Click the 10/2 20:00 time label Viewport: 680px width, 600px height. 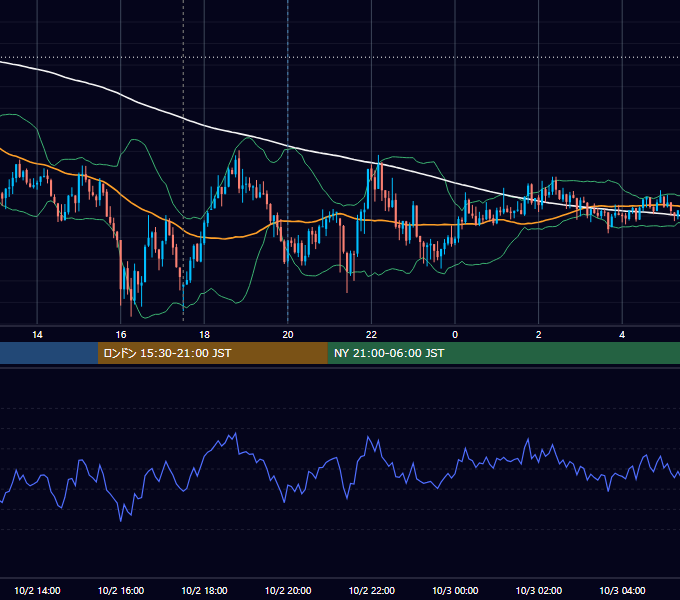[x=288, y=590]
